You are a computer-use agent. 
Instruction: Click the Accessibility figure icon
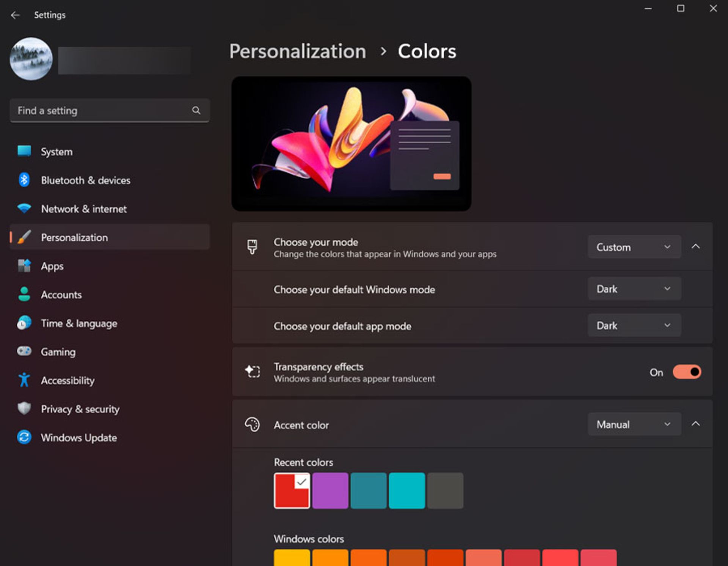[24, 380]
